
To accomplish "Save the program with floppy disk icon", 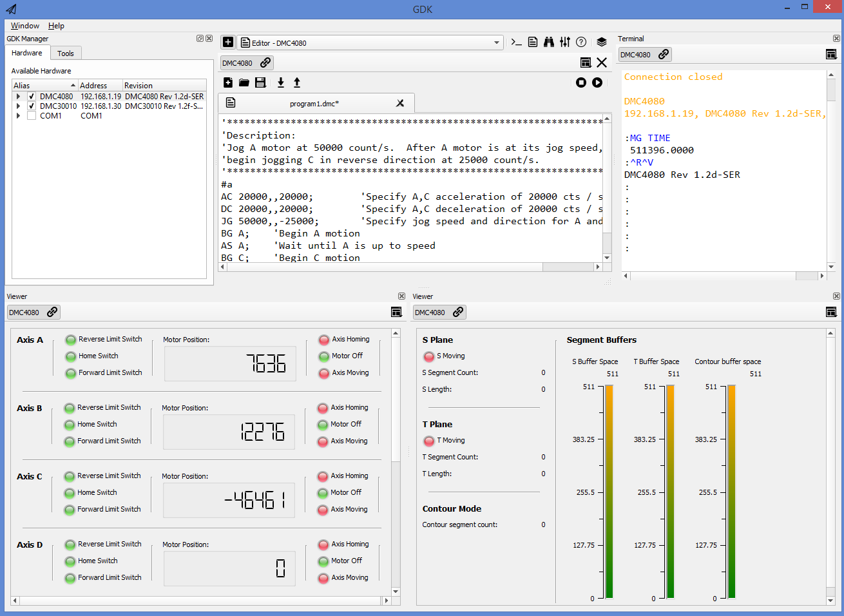I will click(260, 82).
